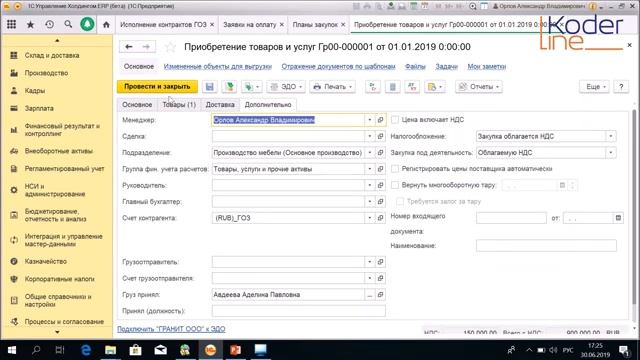Screen dimensions: 640x360
Task: Switch to Основное document tab
Action: 137,104
